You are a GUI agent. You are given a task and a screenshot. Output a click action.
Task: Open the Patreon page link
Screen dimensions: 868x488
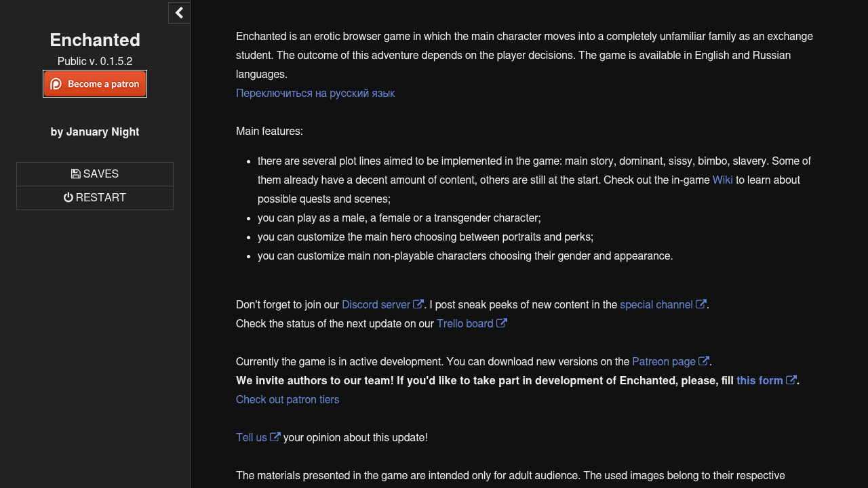point(663,362)
